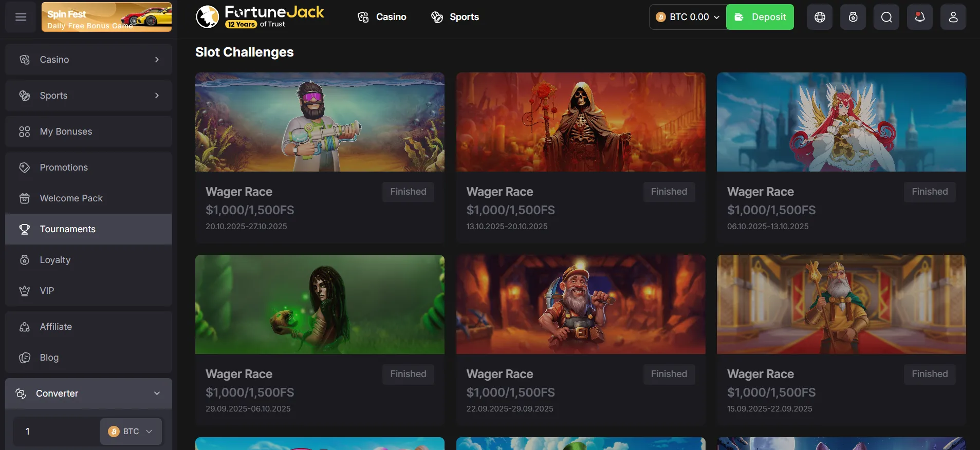Click the green Deposit button
This screenshot has height=450, width=980.
[760, 17]
